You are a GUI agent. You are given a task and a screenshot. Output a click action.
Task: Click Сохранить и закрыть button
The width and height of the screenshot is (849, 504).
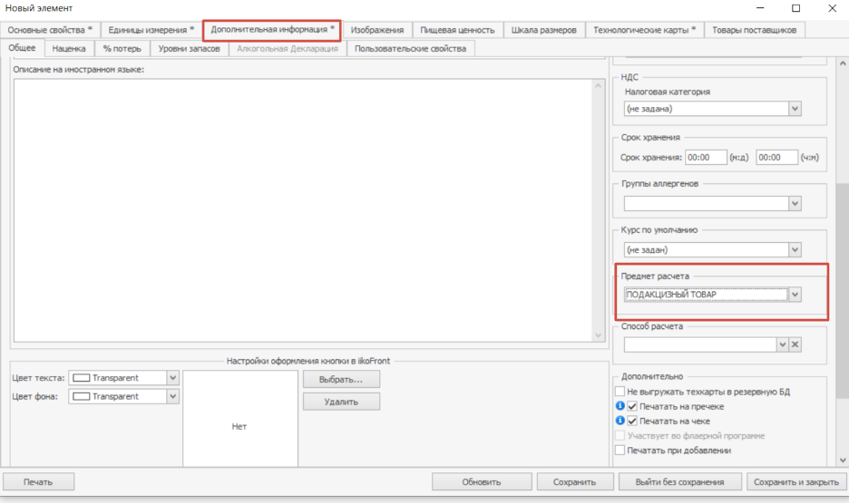pos(796,481)
